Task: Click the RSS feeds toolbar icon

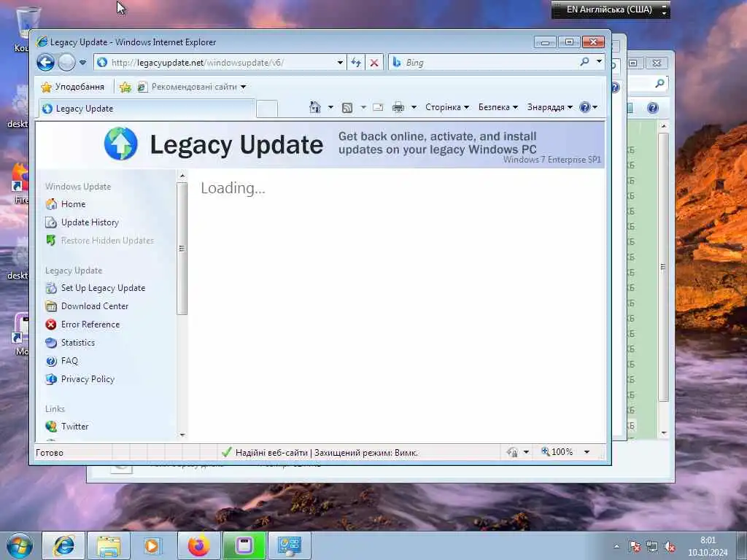Action: [347, 108]
